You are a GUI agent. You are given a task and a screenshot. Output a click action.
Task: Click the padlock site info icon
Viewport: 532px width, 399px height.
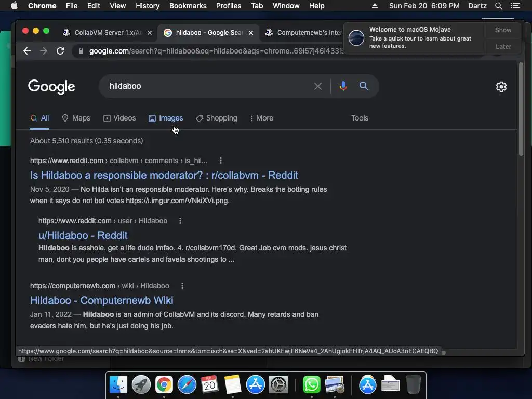tap(81, 51)
